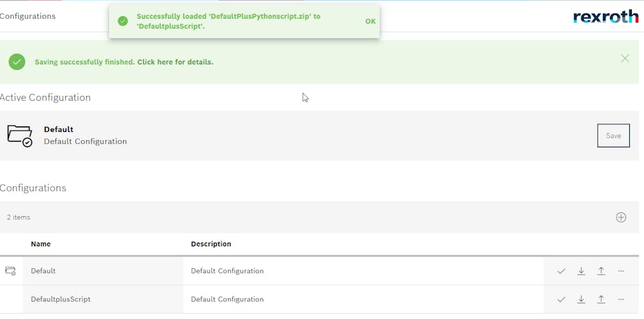Activate the DefaultplusScript configuration checkmark
The width and height of the screenshot is (644, 319).
coord(561,300)
